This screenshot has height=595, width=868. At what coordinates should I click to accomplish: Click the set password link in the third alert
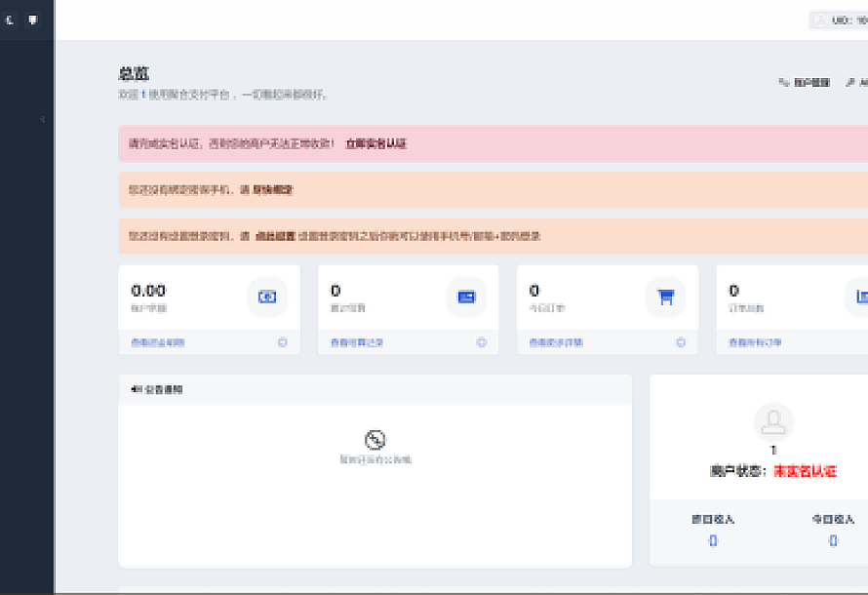point(275,236)
